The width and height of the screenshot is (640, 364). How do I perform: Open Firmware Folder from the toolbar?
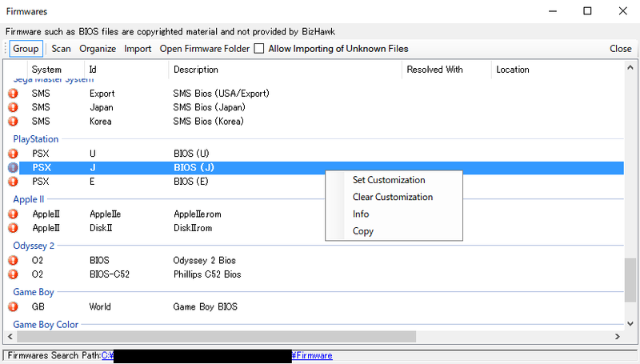[205, 49]
